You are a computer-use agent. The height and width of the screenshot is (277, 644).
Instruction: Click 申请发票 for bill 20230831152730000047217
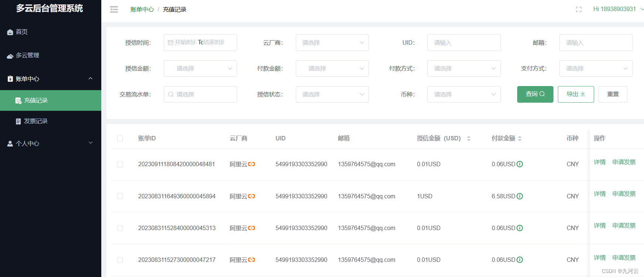point(624,257)
